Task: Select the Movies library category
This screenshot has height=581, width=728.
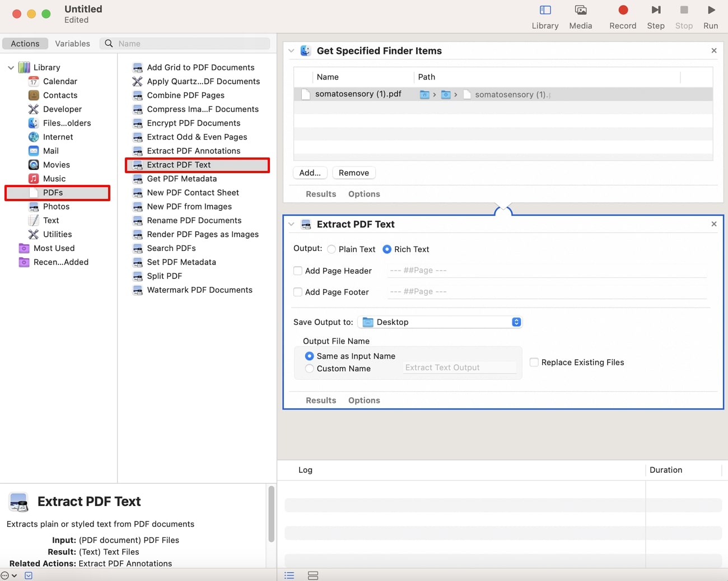Action: [56, 165]
